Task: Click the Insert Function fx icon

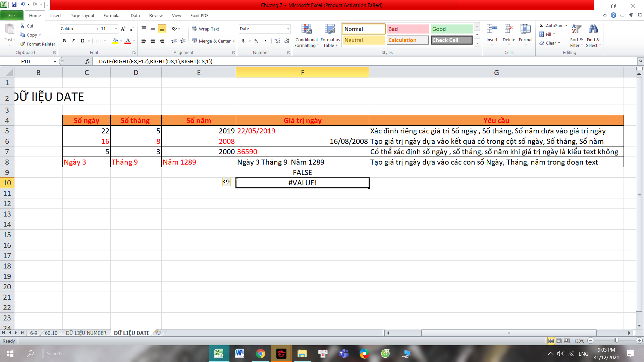Action: pyautogui.click(x=88, y=61)
